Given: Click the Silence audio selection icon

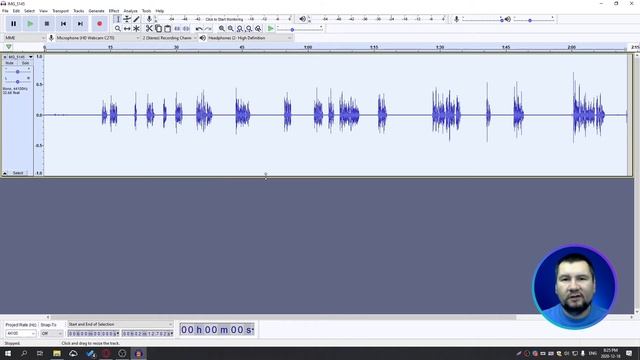Looking at the screenshot, I should 186,29.
